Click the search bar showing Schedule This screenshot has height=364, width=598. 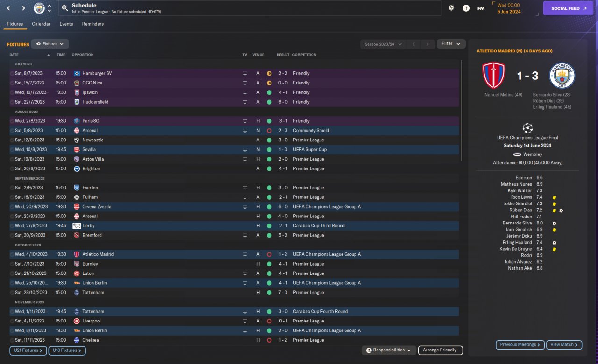point(250,8)
